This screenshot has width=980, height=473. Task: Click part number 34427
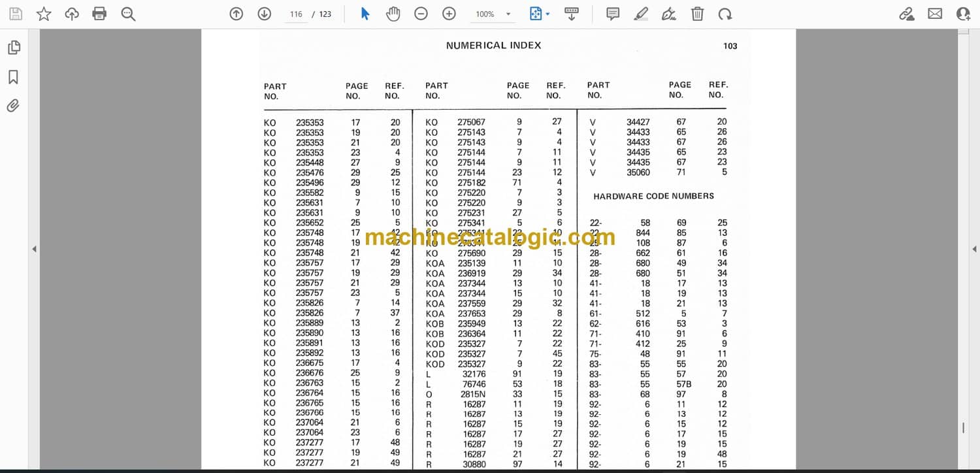(x=638, y=122)
